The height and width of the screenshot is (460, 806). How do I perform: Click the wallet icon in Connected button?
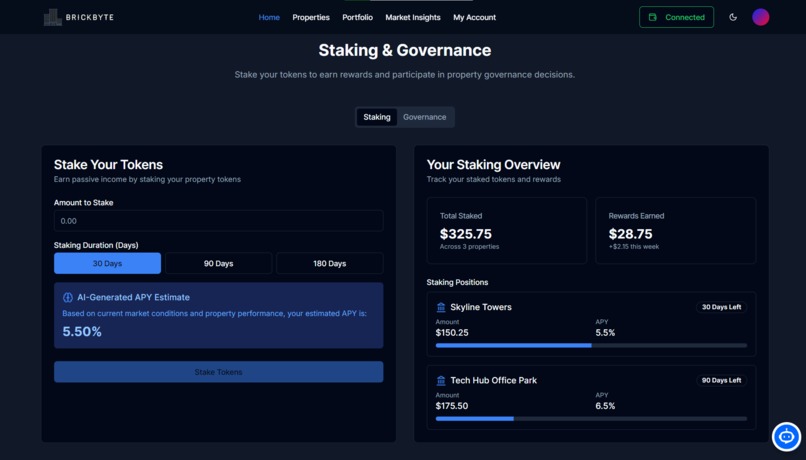tap(652, 17)
